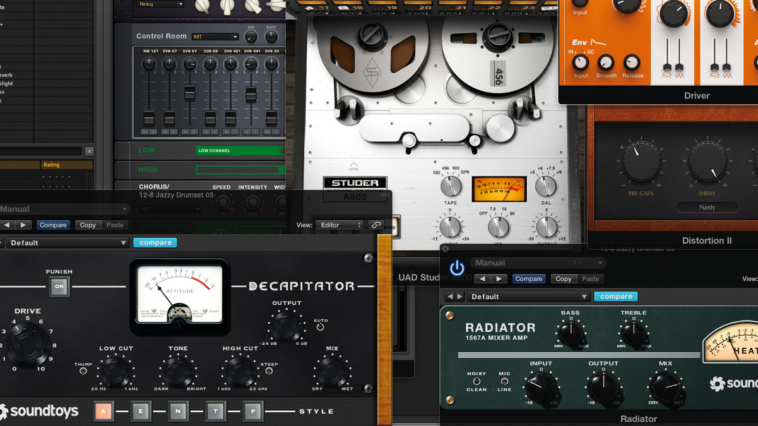Click the link icon beside Editor view
The height and width of the screenshot is (426, 758).
coord(376,225)
